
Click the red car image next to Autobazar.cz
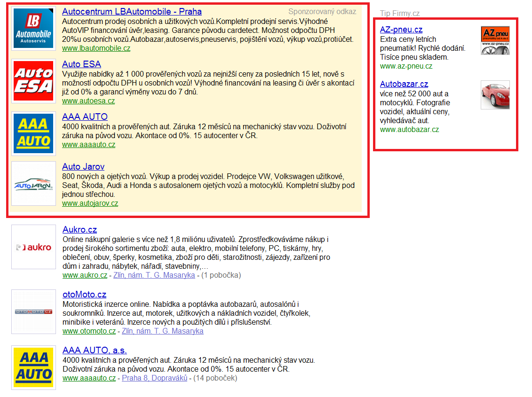tap(495, 95)
